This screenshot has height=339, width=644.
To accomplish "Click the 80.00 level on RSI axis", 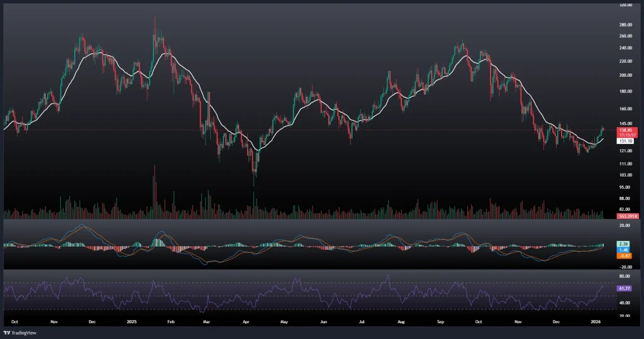I will (626, 276).
